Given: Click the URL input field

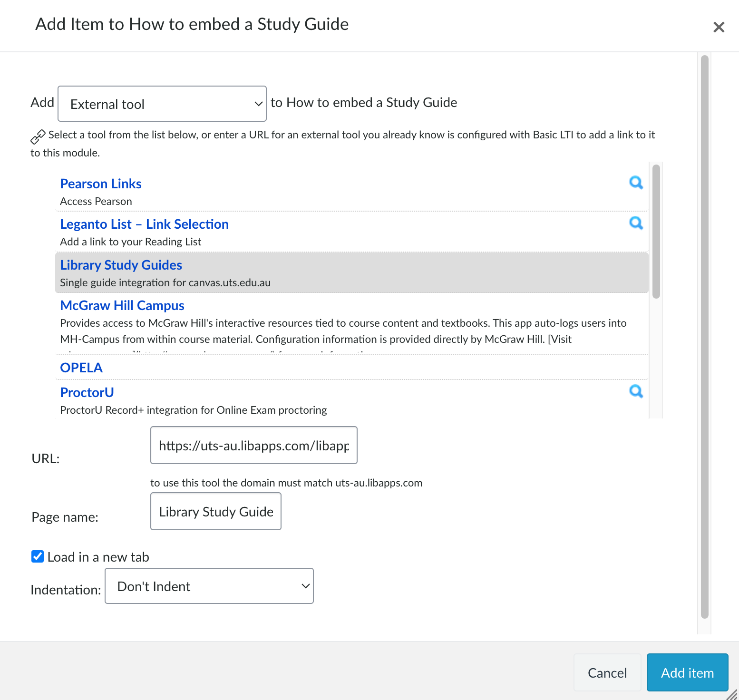Looking at the screenshot, I should tap(253, 446).
